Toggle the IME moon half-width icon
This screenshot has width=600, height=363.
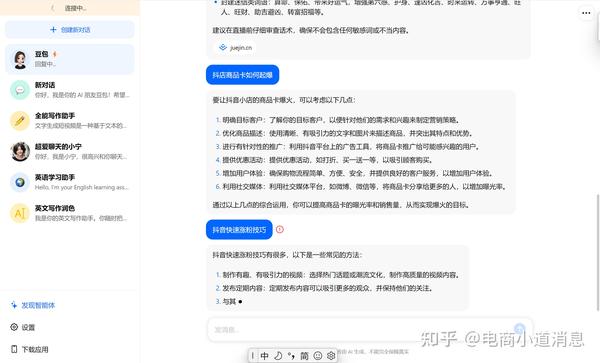278,356
